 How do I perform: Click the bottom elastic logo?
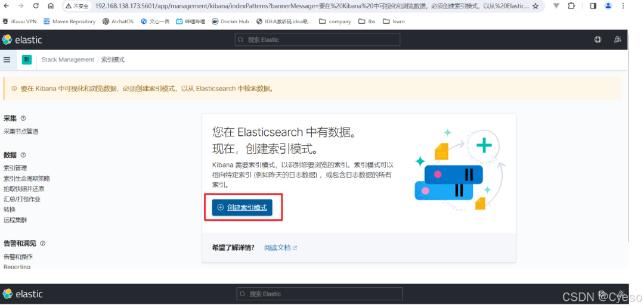[23, 294]
